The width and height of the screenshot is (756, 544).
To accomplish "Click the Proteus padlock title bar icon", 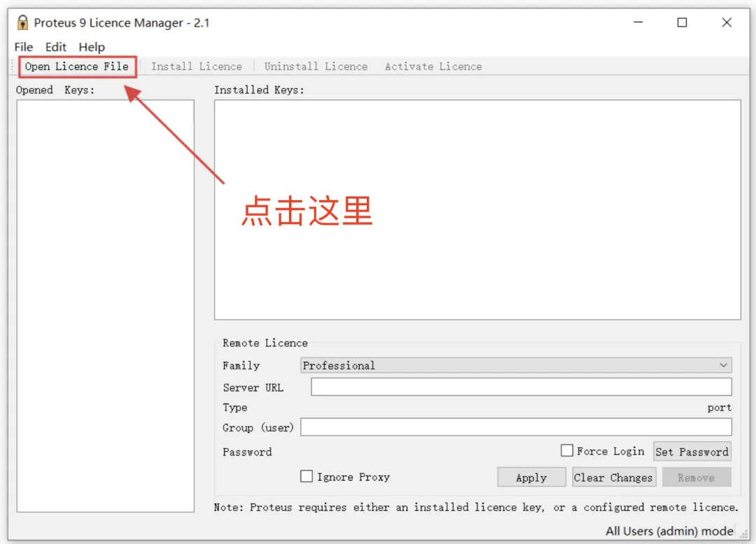I will click(22, 22).
